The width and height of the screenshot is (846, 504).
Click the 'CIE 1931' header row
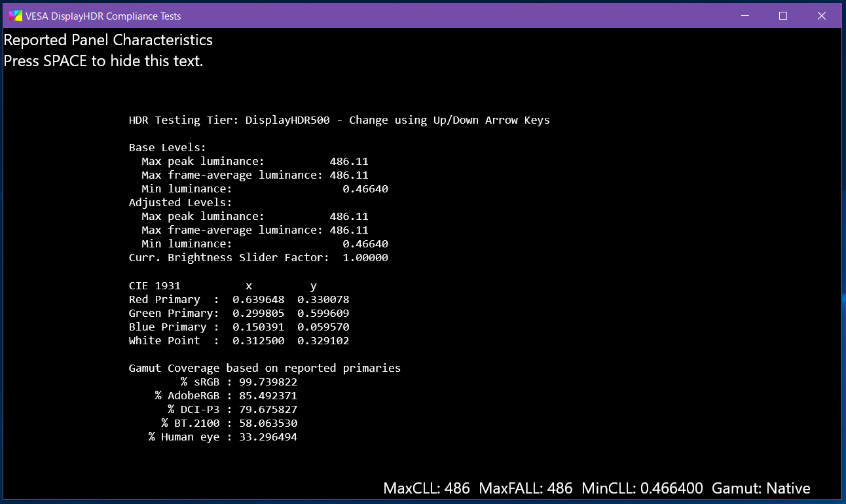click(223, 286)
